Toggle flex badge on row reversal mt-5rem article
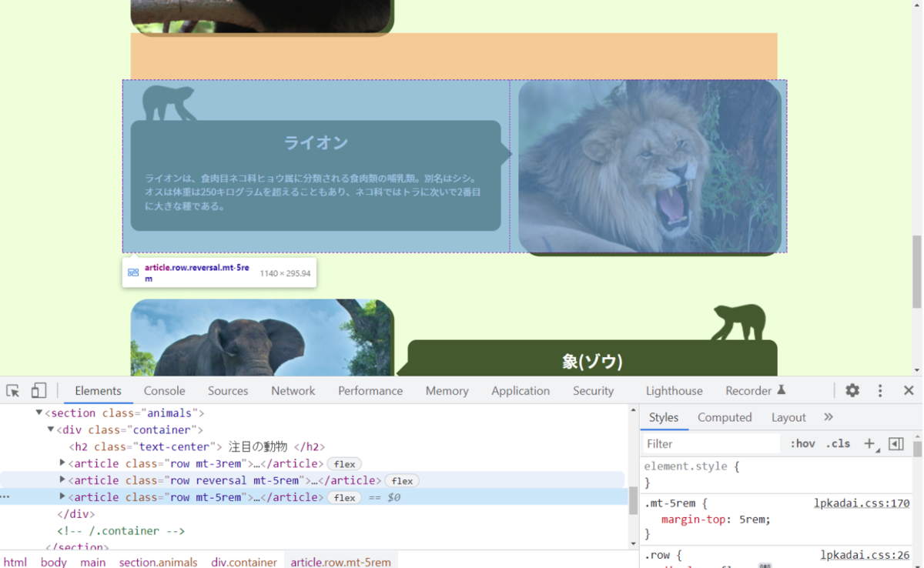Image resolution: width=924 pixels, height=568 pixels. 402,481
